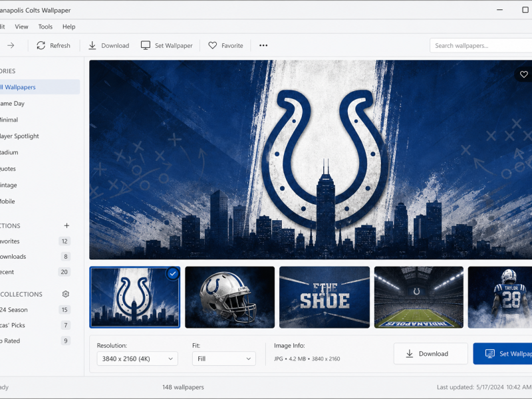The image size is (532, 399).
Task: Open the three-dots more options menu
Action: (263, 45)
